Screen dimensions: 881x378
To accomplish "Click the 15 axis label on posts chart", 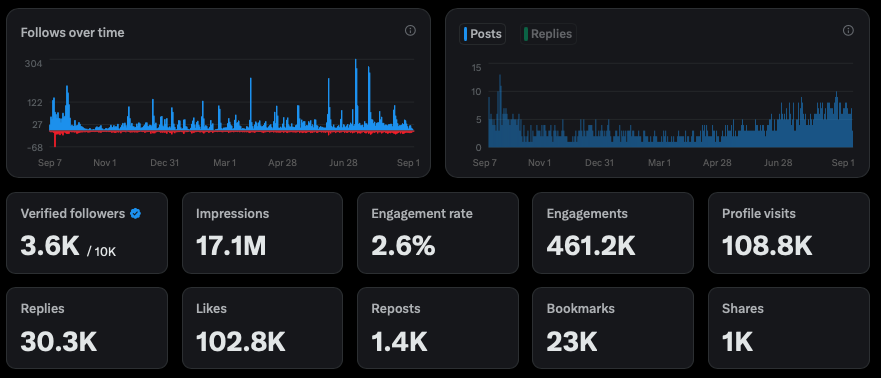I will point(476,68).
